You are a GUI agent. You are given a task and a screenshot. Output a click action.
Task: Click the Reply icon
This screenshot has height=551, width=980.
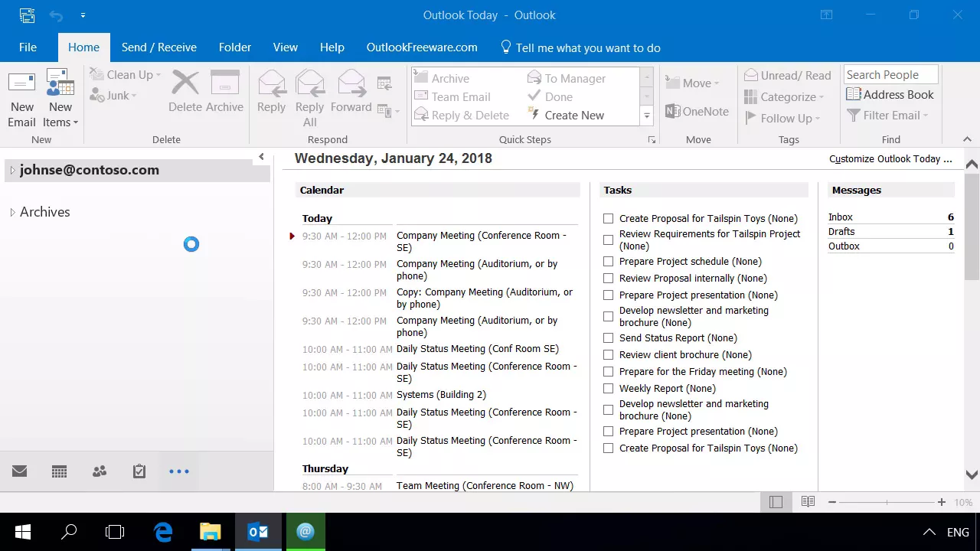(x=271, y=83)
